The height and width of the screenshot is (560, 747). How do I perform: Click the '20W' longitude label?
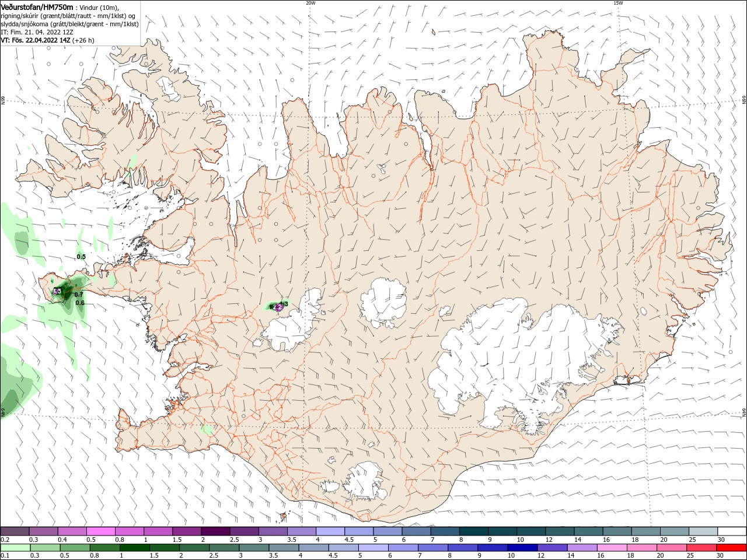(x=310, y=3)
